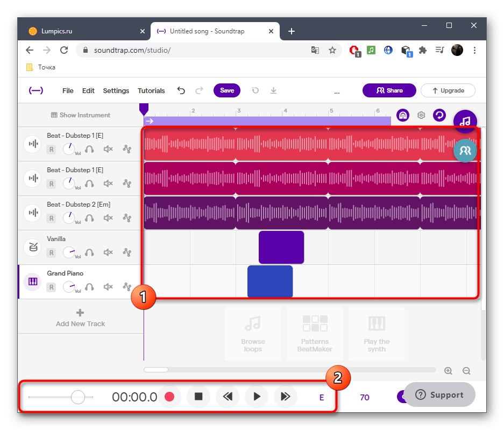Click Play the synth card
504x430 pixels.
tap(377, 334)
